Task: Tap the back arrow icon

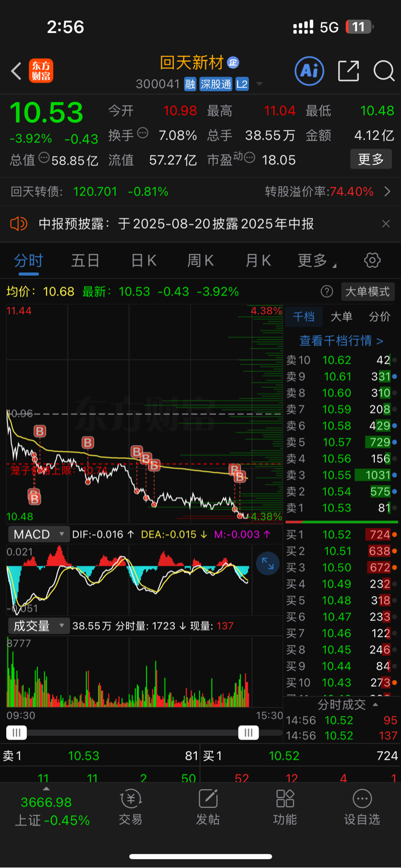Action: pyautogui.click(x=16, y=71)
